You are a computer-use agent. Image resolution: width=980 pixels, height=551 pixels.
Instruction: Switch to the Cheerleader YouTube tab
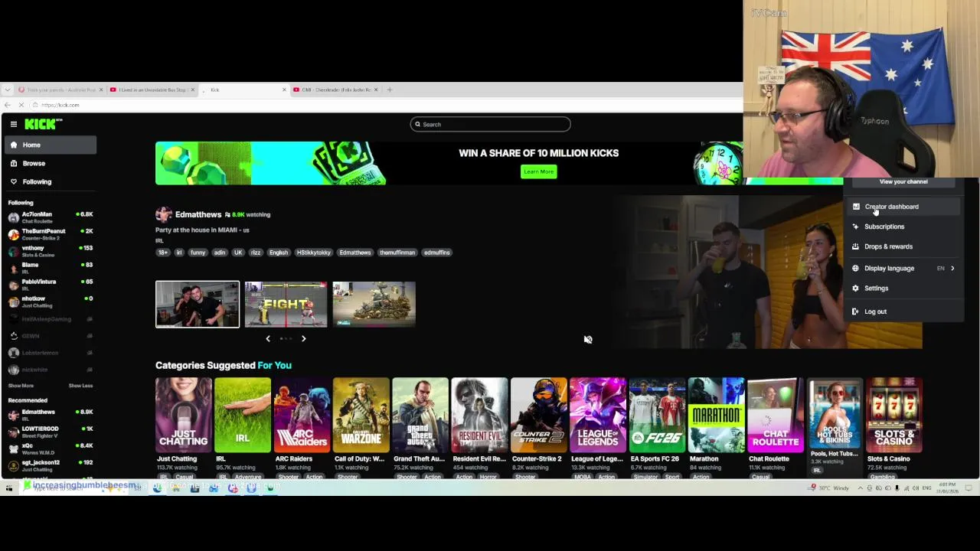335,90
